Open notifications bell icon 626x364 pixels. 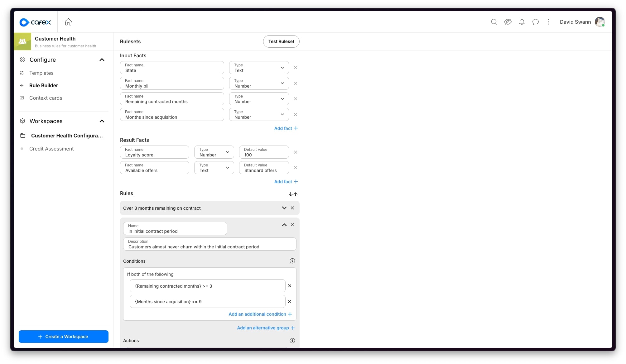[x=522, y=22]
